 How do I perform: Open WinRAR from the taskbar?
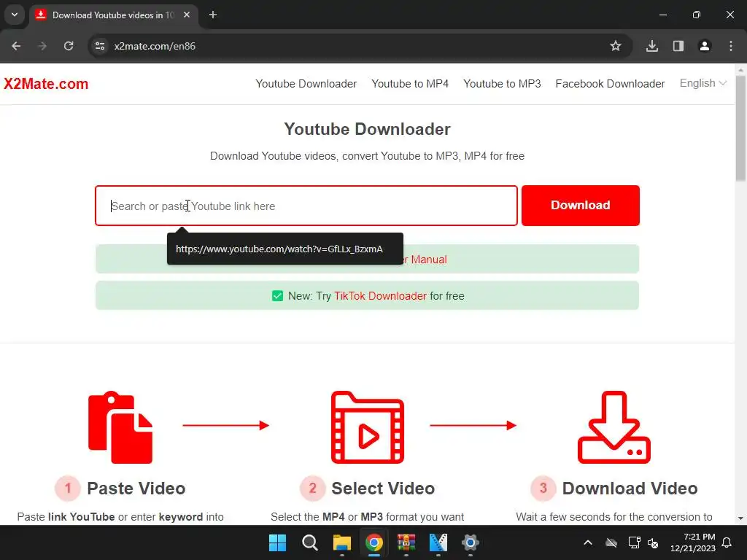point(406,542)
